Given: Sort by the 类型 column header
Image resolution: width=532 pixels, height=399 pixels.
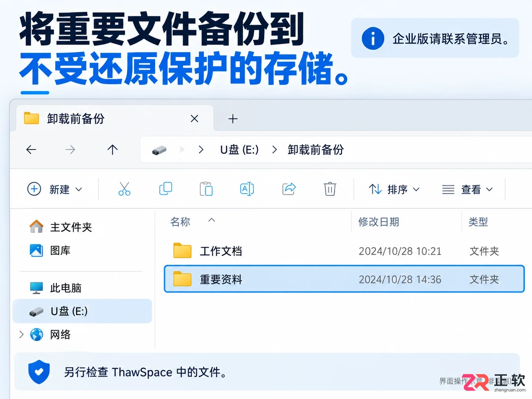Looking at the screenshot, I should 478,222.
